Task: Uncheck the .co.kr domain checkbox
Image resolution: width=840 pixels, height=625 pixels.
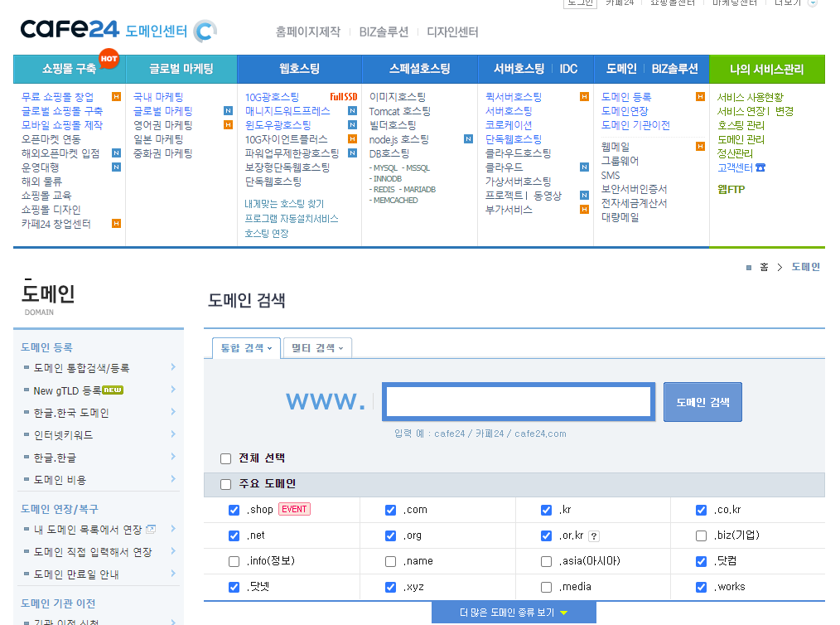Action: click(702, 511)
